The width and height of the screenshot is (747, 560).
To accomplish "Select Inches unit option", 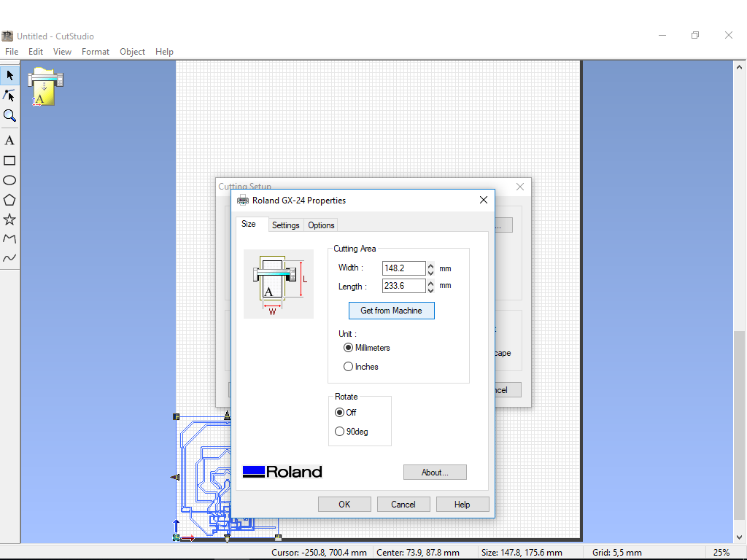I will 360,367.
